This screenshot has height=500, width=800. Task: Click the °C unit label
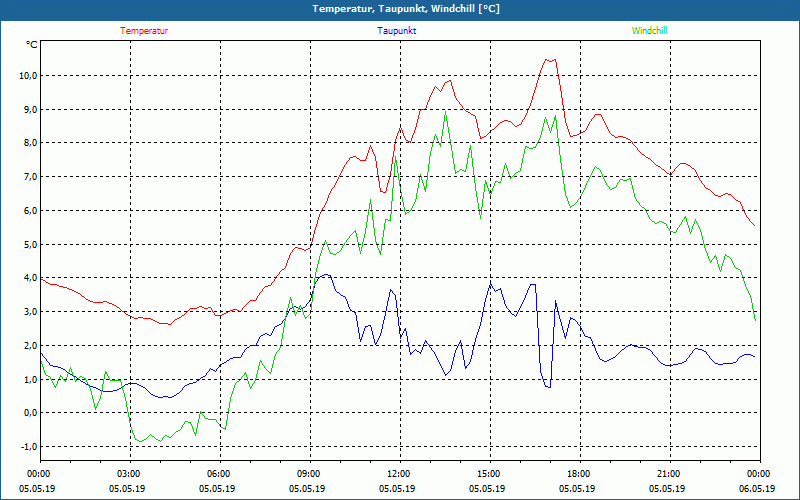click(x=31, y=45)
